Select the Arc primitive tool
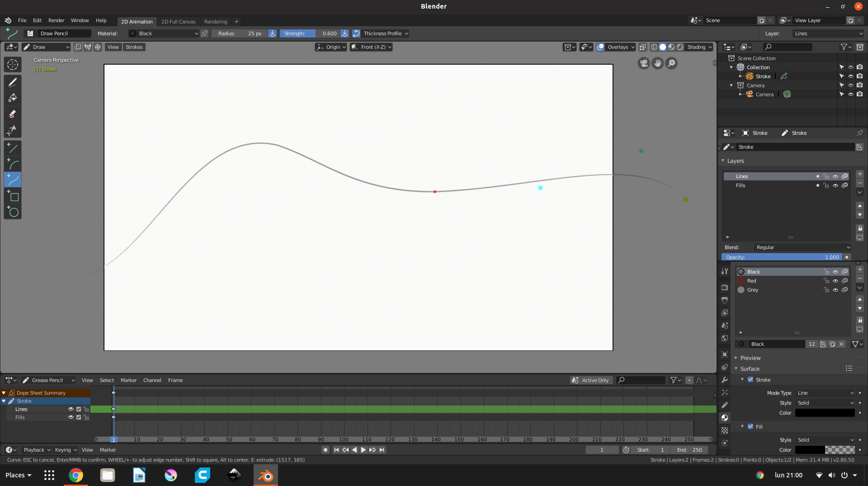This screenshot has width=868, height=486. pos(13,164)
